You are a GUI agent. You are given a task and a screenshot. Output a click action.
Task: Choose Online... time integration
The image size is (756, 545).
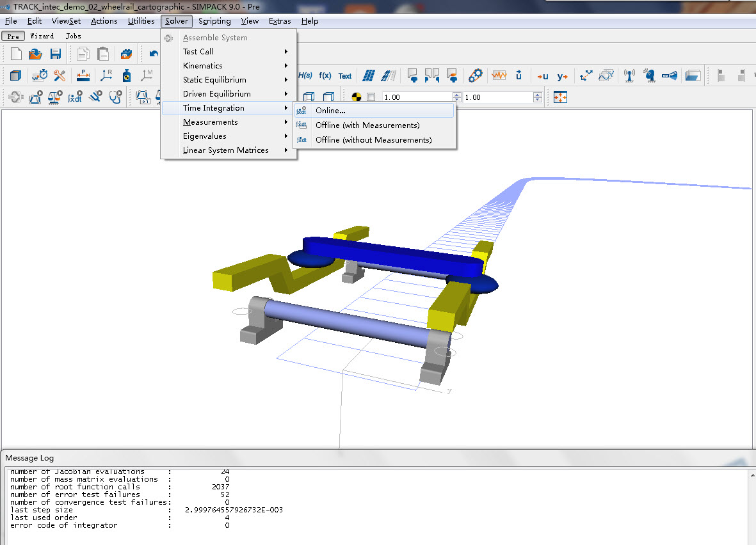point(374,111)
